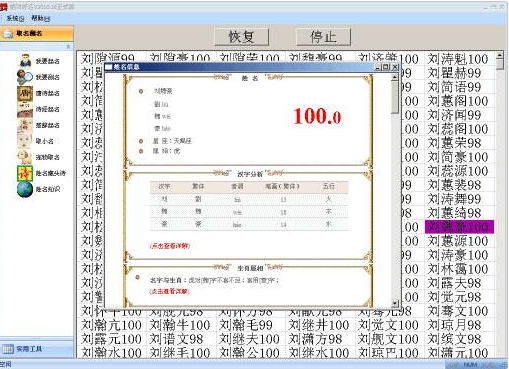Select the purple highlighted name cell
This screenshot has height=369, width=509.
click(x=459, y=227)
